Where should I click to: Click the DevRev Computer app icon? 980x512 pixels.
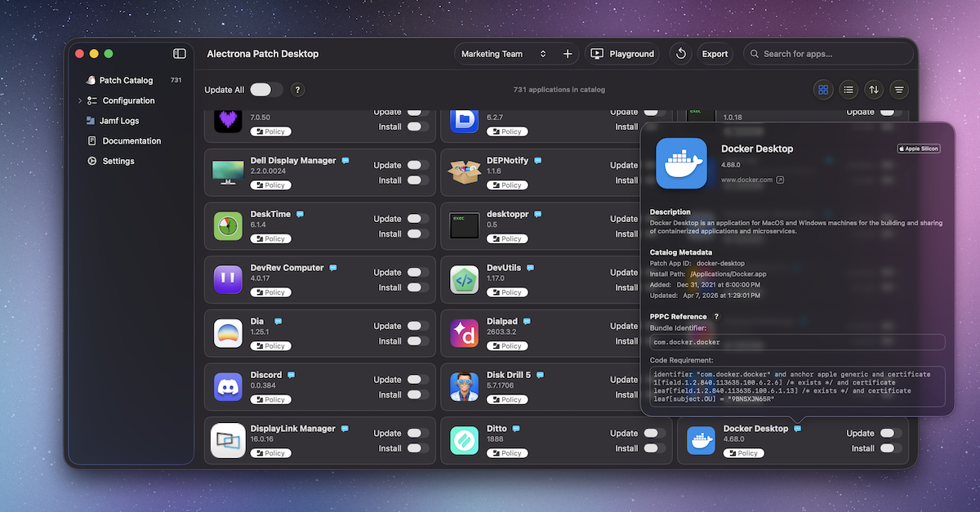[x=228, y=279]
